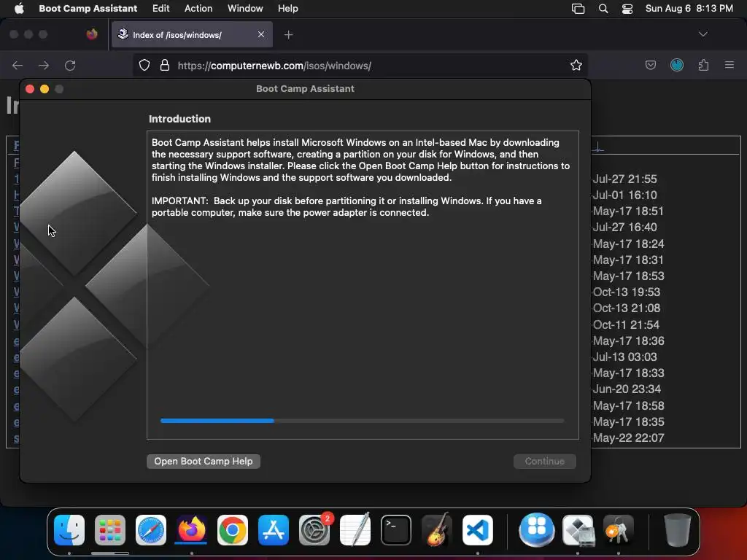Open Visual Studio Code from the Dock

tap(478, 530)
